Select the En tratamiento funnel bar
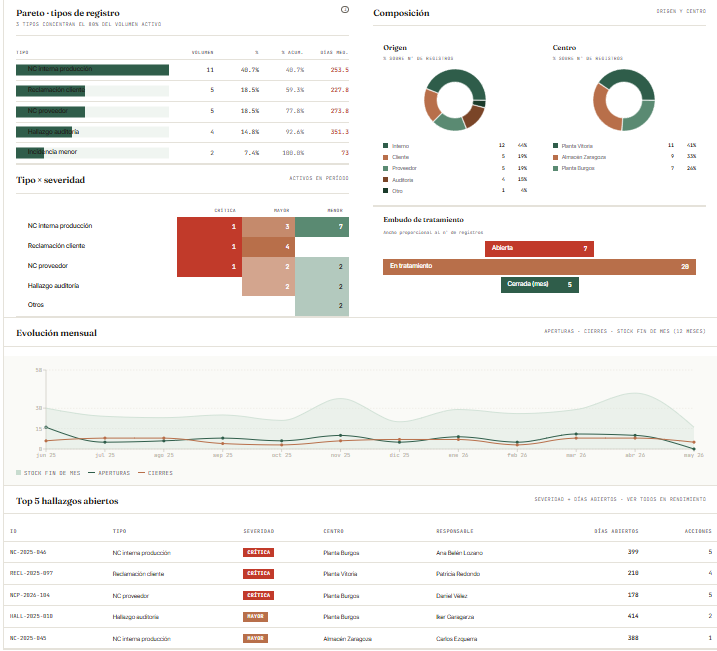Image resolution: width=717 pixels, height=651 pixels. pos(539,267)
